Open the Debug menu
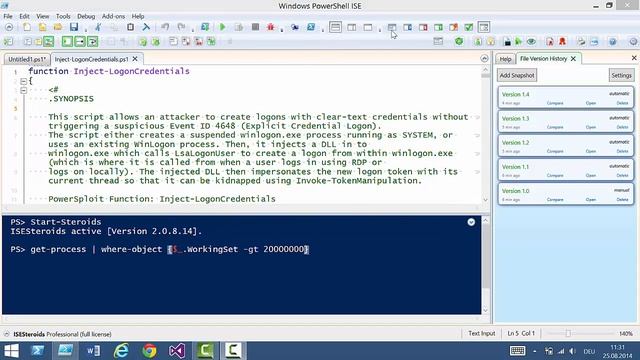 pos(86,16)
